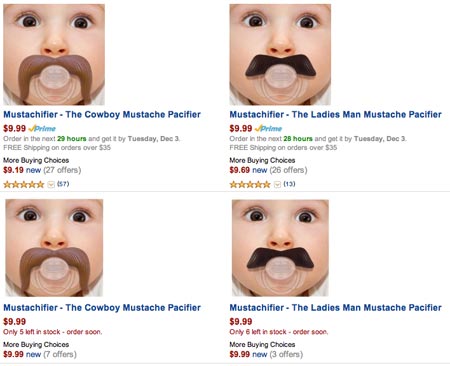Open the top Cowboy Mustache Pacifier title link

tap(102, 114)
